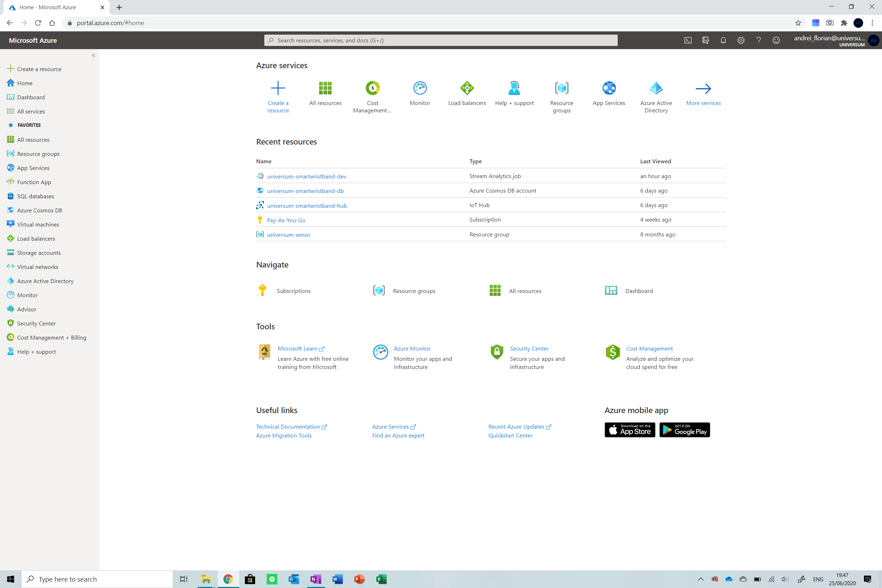Open Cloud Shell from the top bar

tap(688, 41)
